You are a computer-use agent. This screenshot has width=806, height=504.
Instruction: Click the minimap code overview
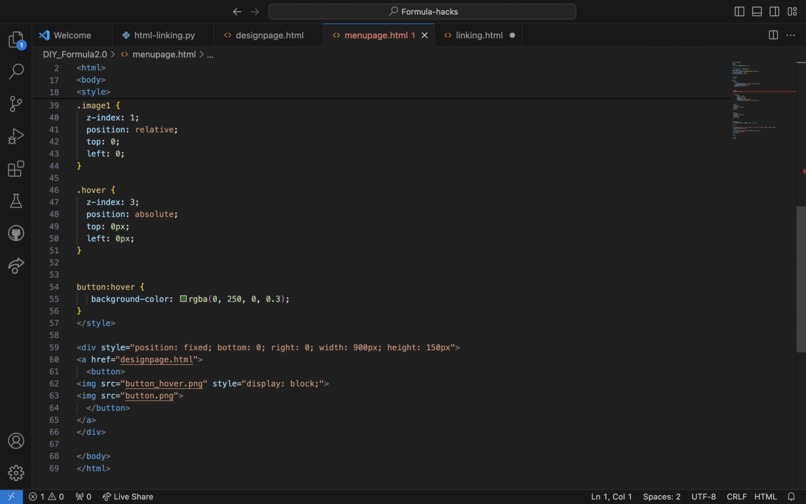(763, 100)
